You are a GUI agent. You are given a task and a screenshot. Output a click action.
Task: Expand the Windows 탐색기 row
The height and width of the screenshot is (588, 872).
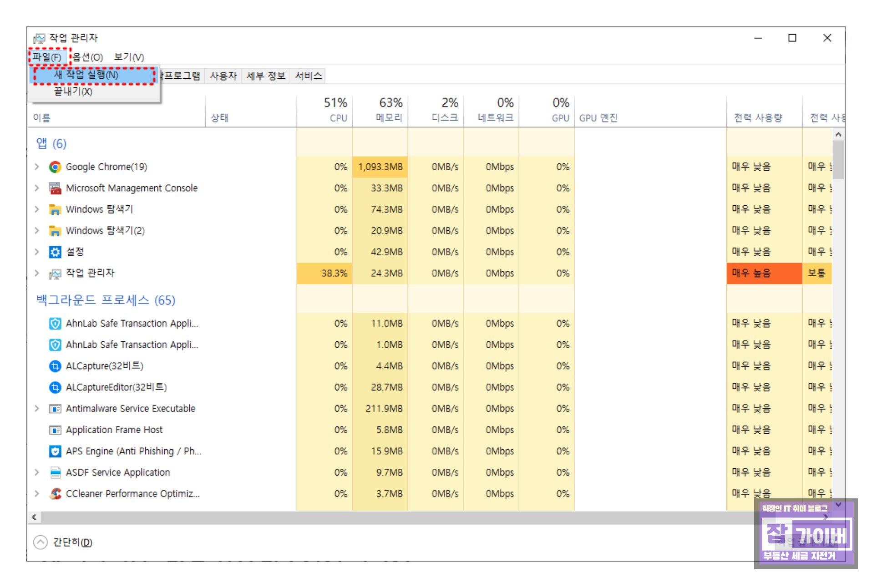click(37, 210)
